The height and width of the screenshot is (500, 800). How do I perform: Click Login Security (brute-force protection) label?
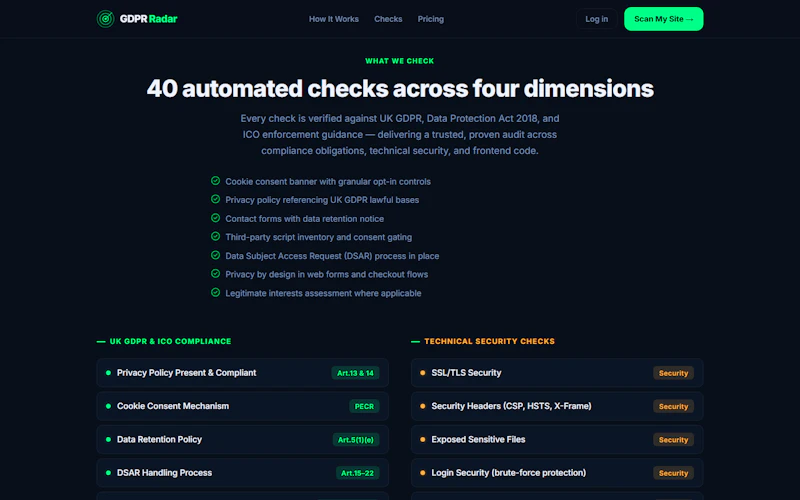(509, 473)
